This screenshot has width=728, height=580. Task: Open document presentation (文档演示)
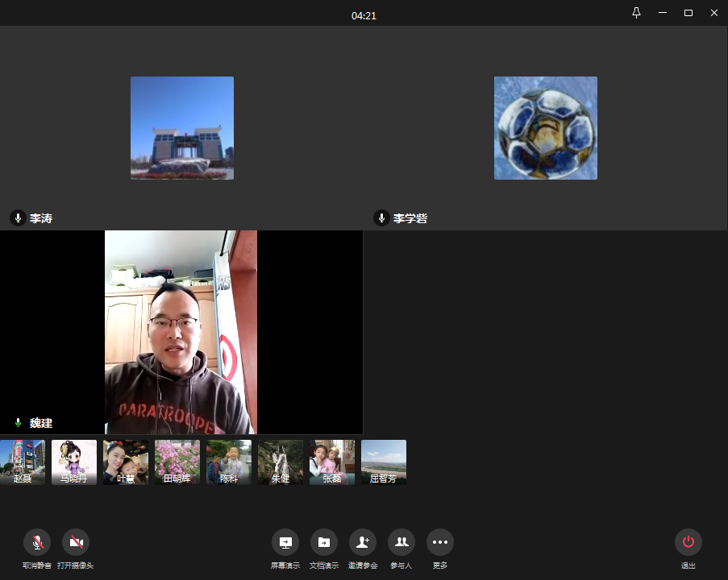click(x=323, y=542)
